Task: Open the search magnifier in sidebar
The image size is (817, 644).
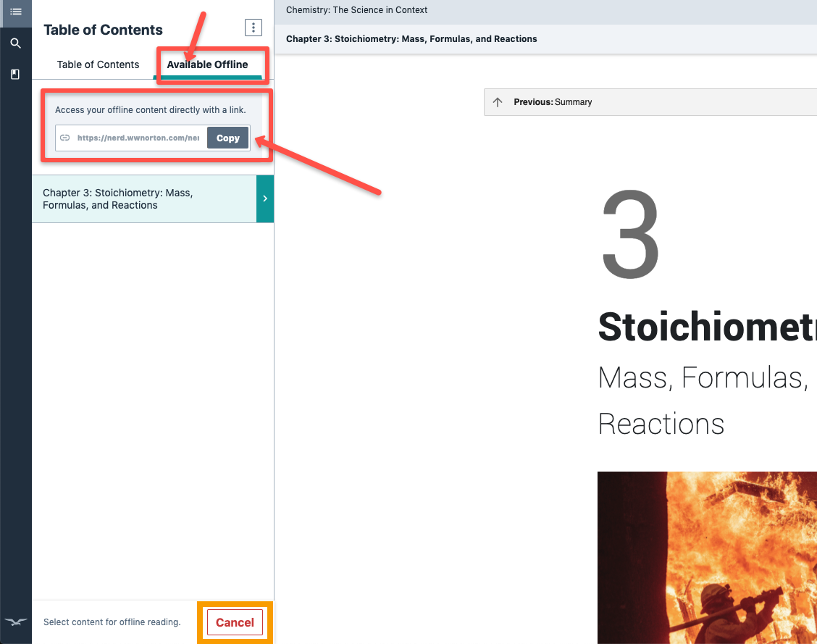Action: (x=16, y=43)
